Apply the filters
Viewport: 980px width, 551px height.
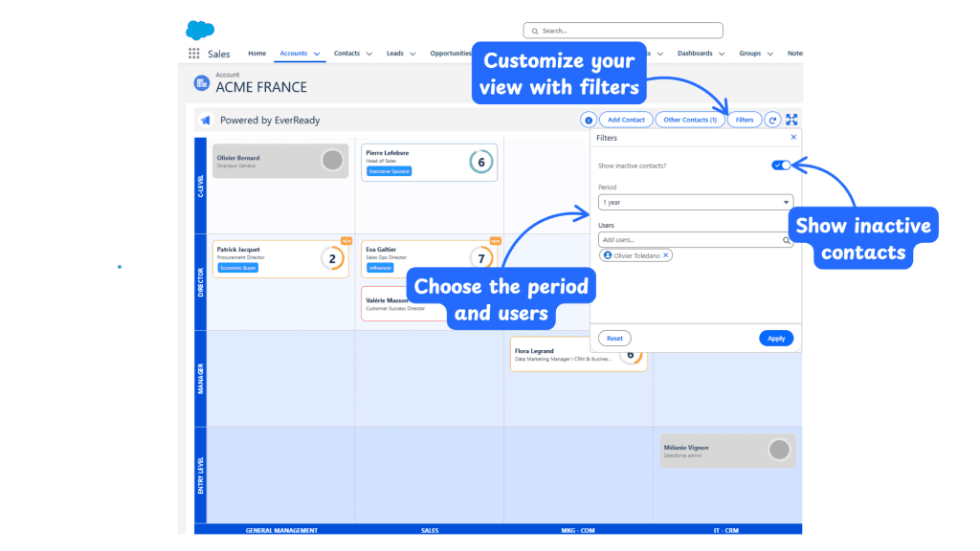776,339
